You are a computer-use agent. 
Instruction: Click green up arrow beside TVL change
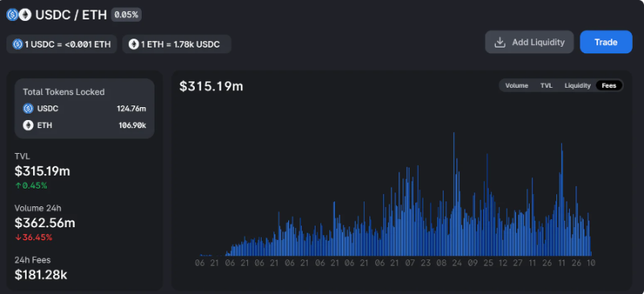tap(18, 186)
